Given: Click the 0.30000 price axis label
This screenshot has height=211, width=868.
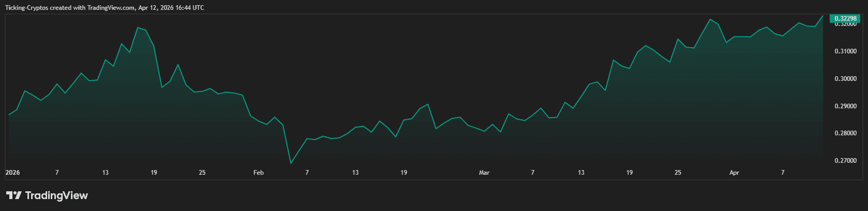Looking at the screenshot, I should coord(845,79).
